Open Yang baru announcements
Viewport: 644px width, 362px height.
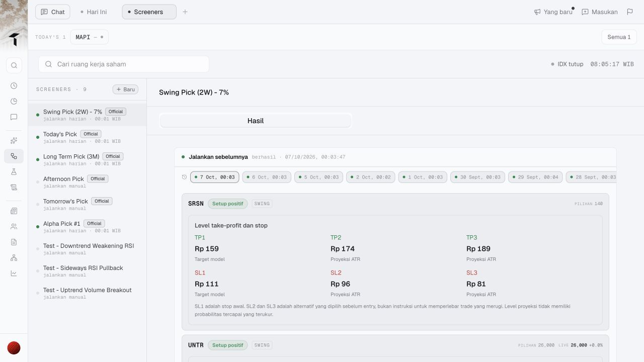point(553,12)
